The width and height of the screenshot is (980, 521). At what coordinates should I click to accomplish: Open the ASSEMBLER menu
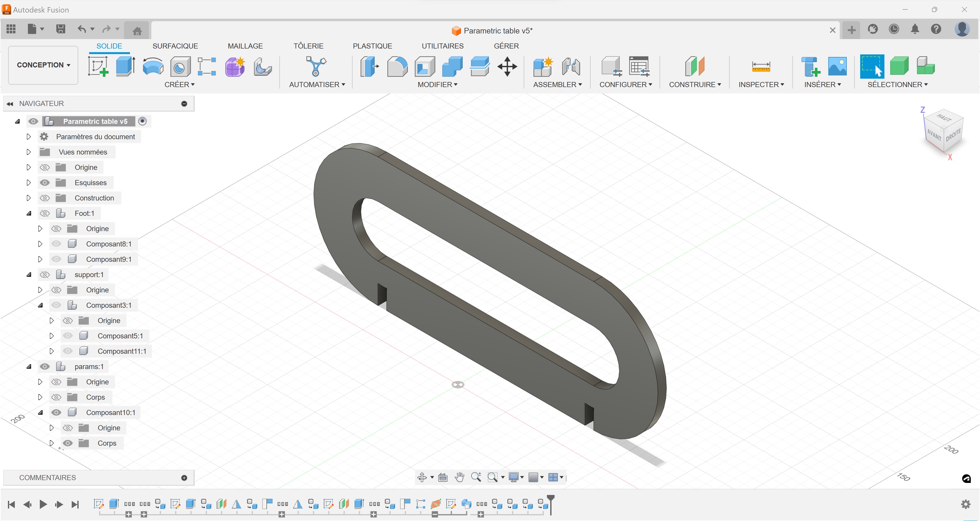click(557, 85)
